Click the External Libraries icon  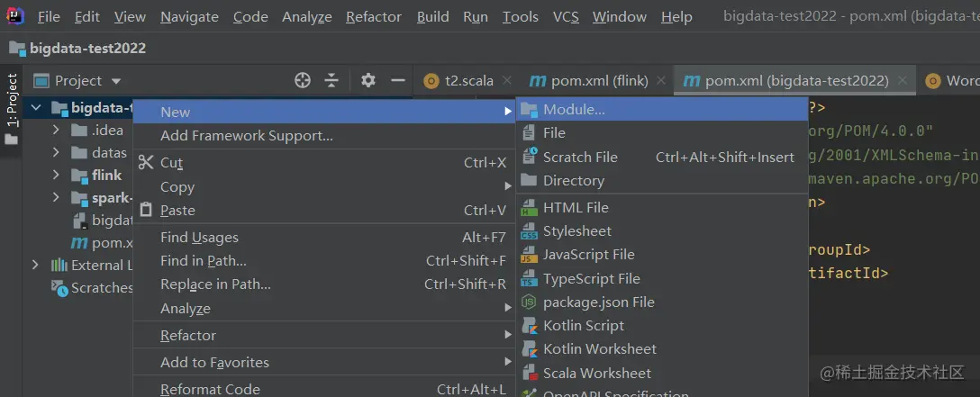(59, 266)
